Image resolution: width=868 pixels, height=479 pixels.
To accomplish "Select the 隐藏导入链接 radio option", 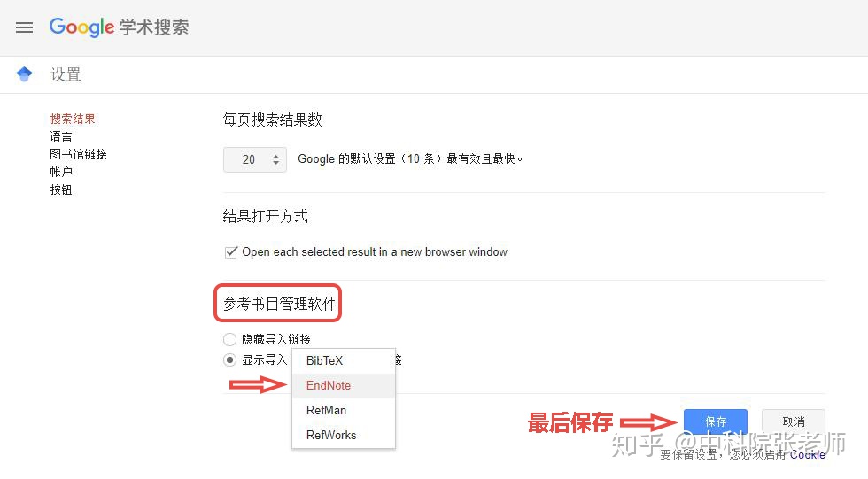I will tap(229, 339).
